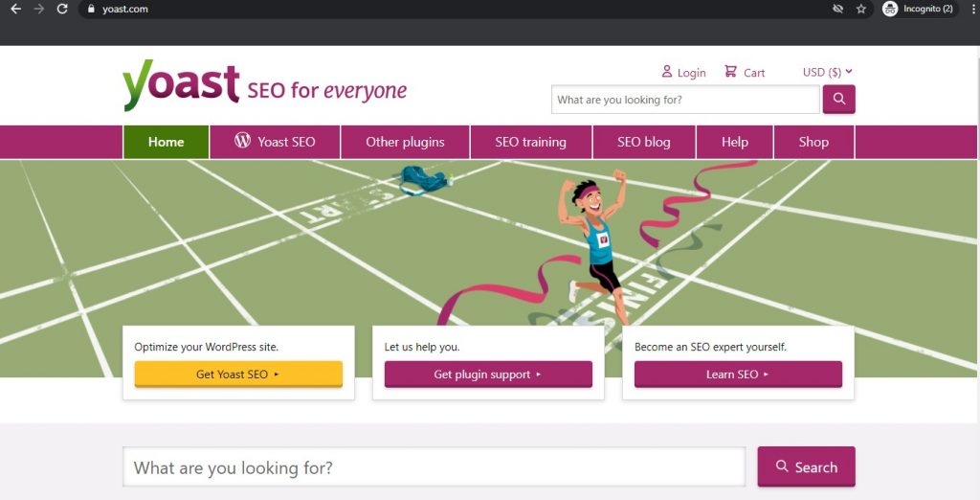The width and height of the screenshot is (980, 500).
Task: Open the Cart link
Action: click(745, 72)
